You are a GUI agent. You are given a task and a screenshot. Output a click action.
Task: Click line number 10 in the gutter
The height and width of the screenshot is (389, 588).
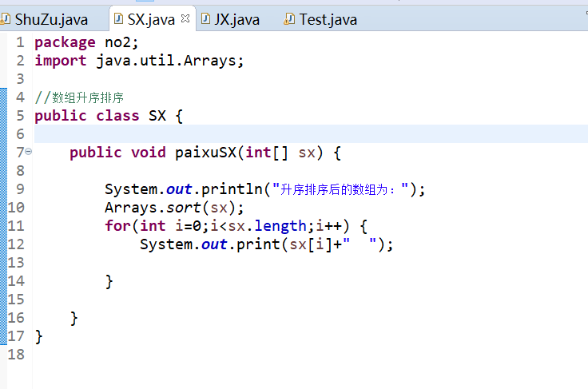(x=16, y=208)
